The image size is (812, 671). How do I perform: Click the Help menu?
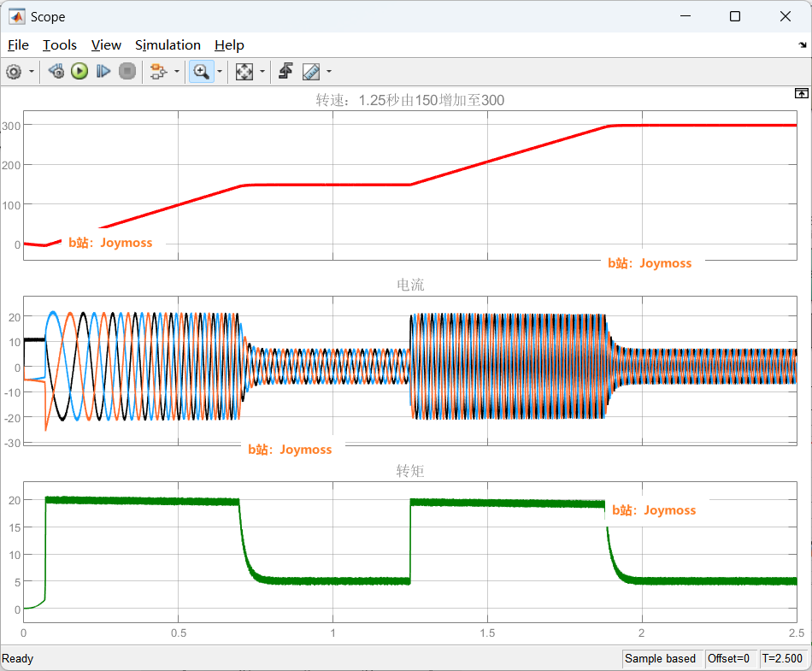point(229,45)
